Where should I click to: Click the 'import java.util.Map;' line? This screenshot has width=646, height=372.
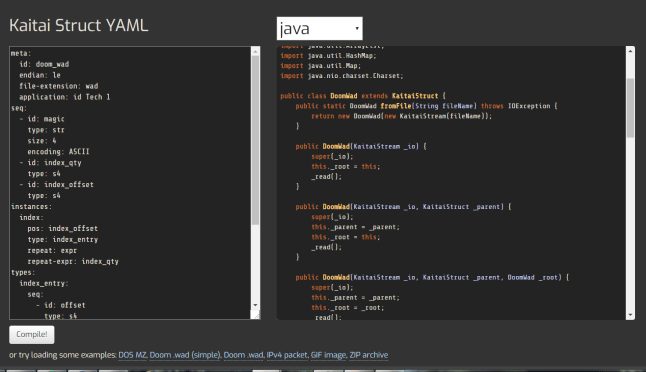(321, 66)
